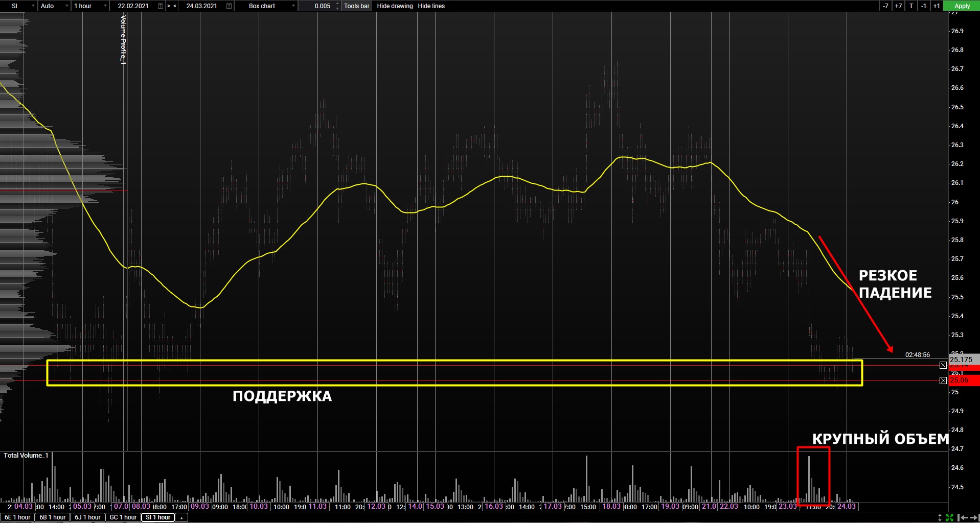Image resolution: width=980 pixels, height=523 pixels.
Task: Click the 25.5 value on price scale
Action: (957, 297)
